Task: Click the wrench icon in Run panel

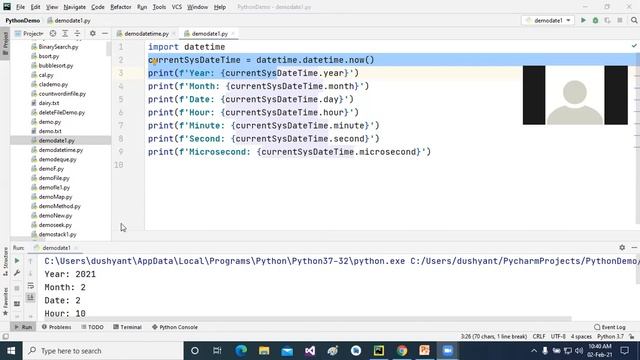Action: (x=17, y=273)
